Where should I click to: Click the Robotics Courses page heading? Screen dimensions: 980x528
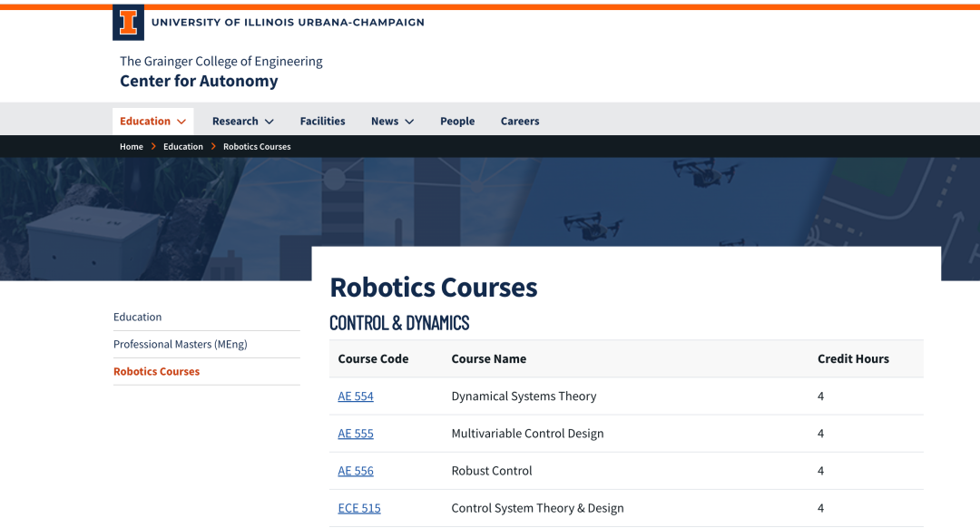434,288
